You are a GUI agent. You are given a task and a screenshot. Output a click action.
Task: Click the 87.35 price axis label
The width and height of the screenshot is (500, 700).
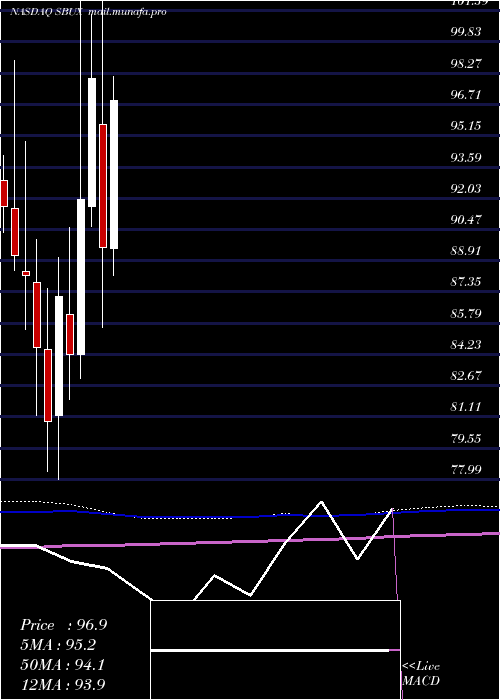[466, 282]
